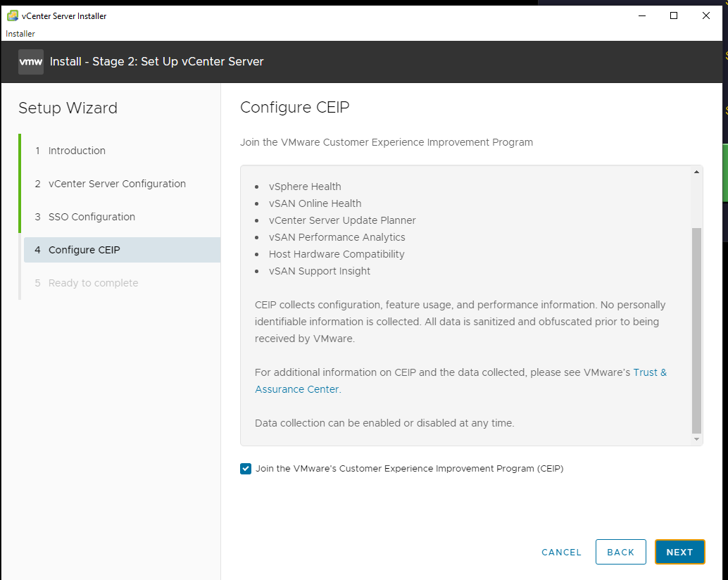Select the Ready to complete step
728x580 pixels.
(87, 283)
